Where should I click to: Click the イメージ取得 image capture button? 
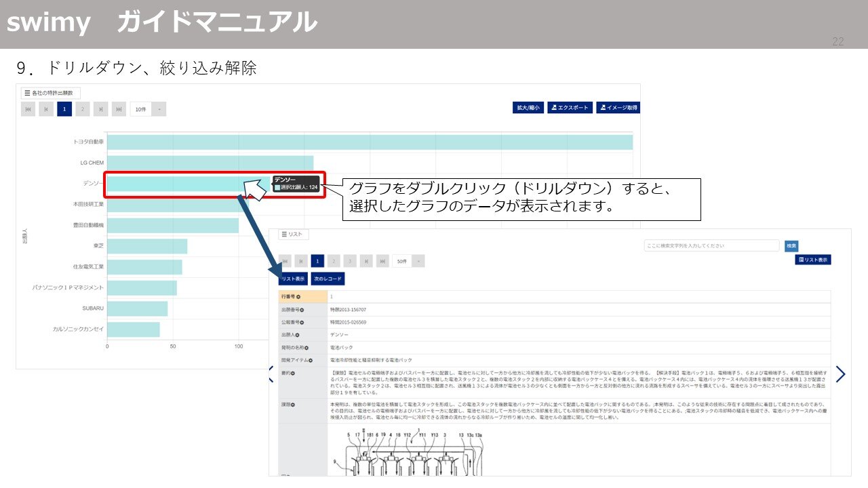620,107
